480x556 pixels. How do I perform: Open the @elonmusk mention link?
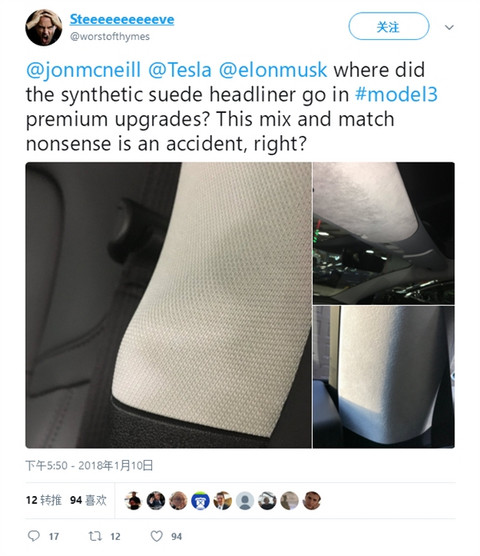pyautogui.click(x=273, y=70)
